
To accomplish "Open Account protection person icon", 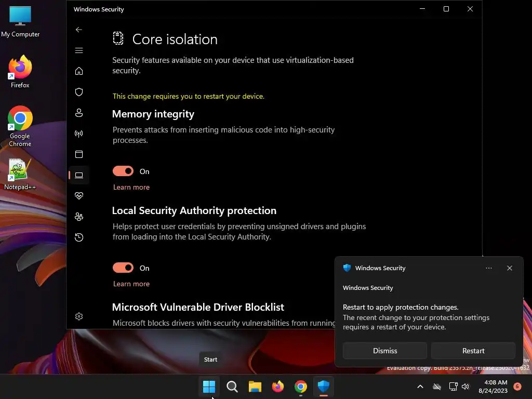I will click(79, 113).
